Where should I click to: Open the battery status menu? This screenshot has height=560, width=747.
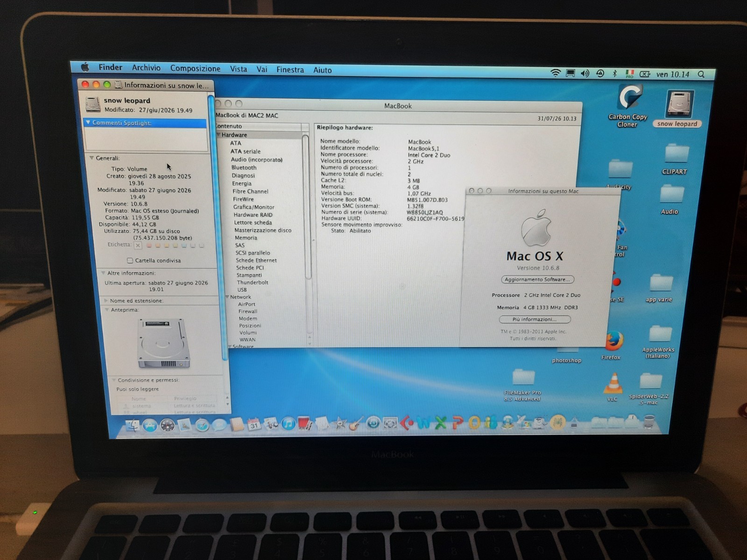[645, 74]
